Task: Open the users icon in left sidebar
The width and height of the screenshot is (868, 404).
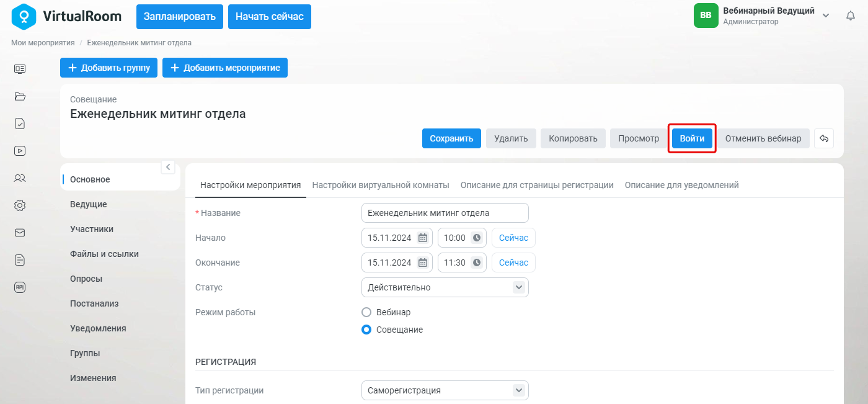Action: pos(20,178)
